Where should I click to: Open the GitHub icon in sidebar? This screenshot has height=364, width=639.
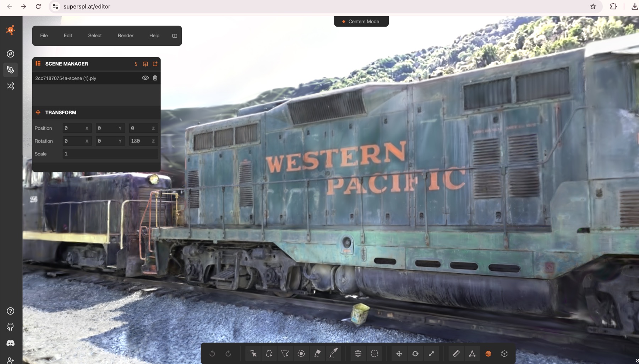pos(11,327)
